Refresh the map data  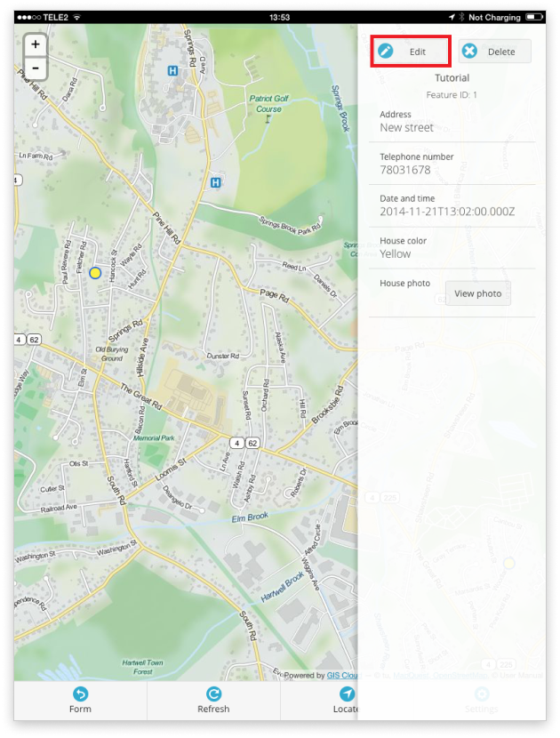coord(213,701)
